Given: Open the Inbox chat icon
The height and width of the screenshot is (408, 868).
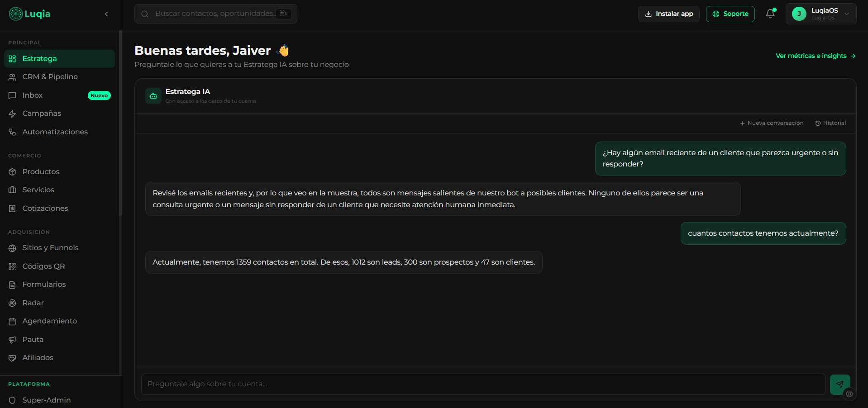Looking at the screenshot, I should 12,95.
